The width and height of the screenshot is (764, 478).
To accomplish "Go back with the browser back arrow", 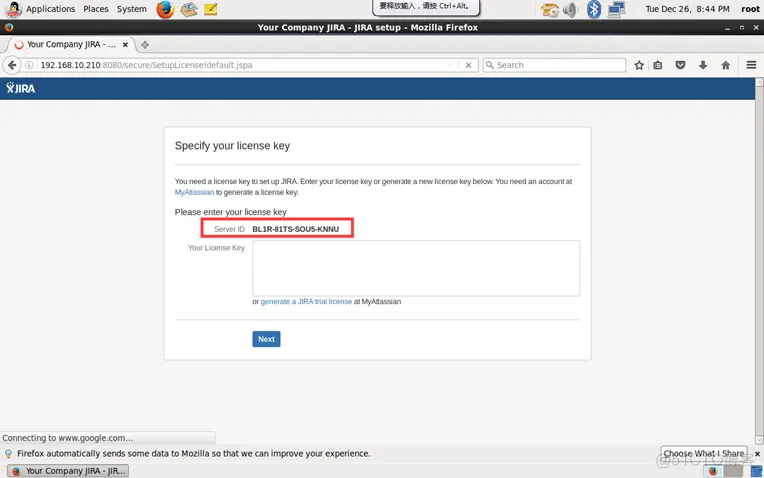I will pyautogui.click(x=12, y=65).
